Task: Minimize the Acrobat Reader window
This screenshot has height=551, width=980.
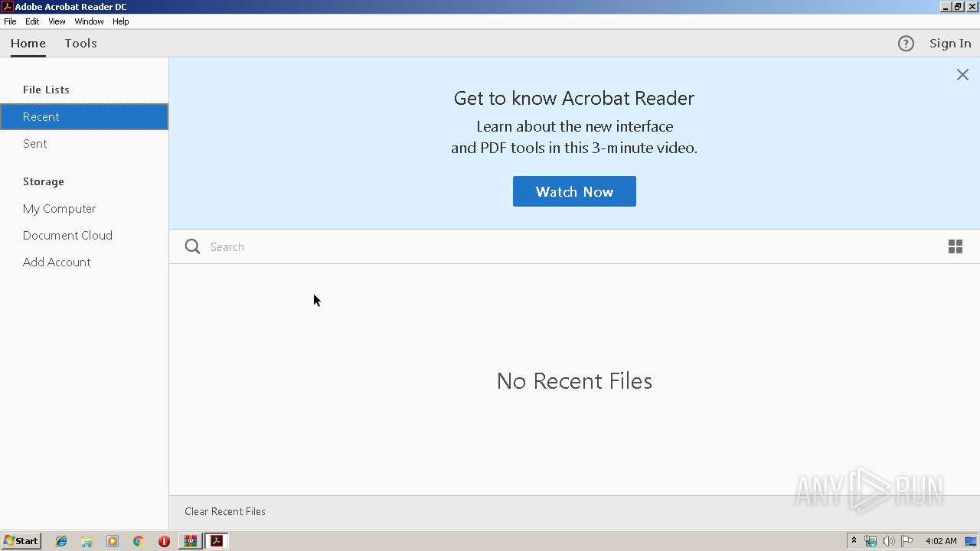Action: (946, 6)
